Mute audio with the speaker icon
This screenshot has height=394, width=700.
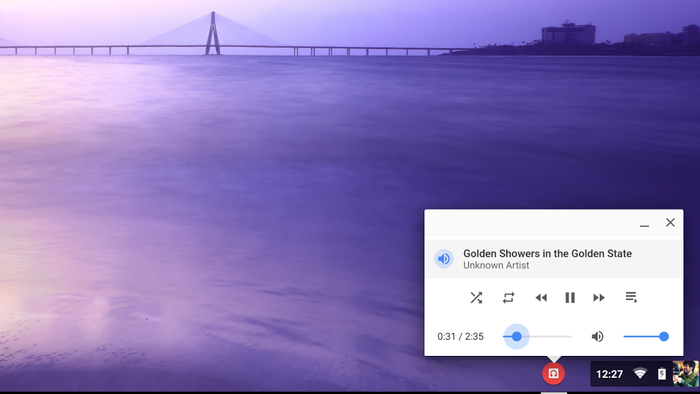(x=597, y=336)
